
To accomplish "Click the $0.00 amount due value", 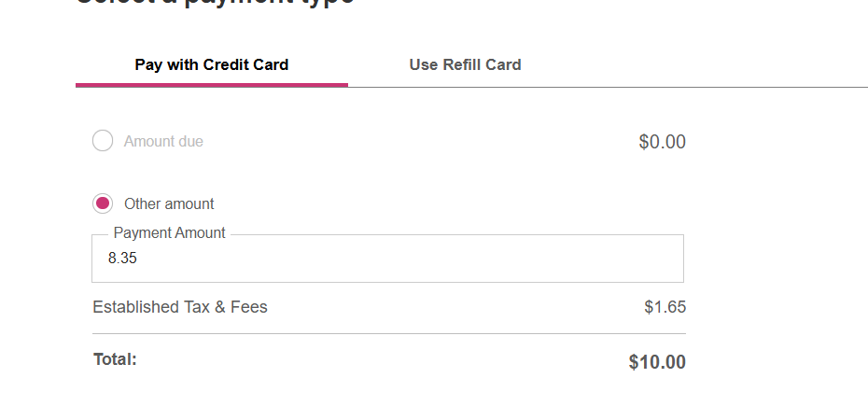I will point(662,142).
